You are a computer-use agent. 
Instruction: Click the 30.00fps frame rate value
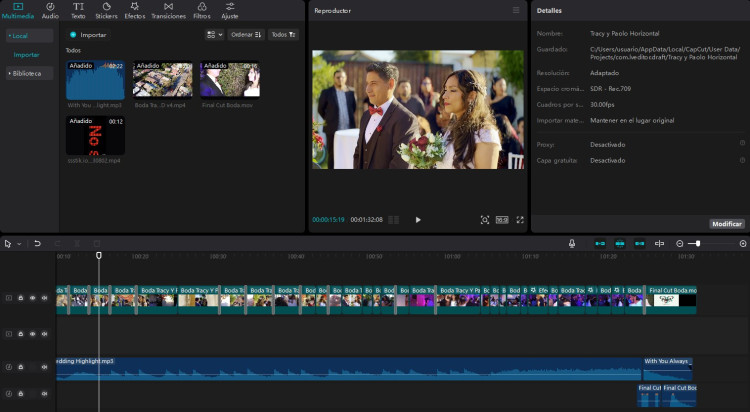click(602, 104)
